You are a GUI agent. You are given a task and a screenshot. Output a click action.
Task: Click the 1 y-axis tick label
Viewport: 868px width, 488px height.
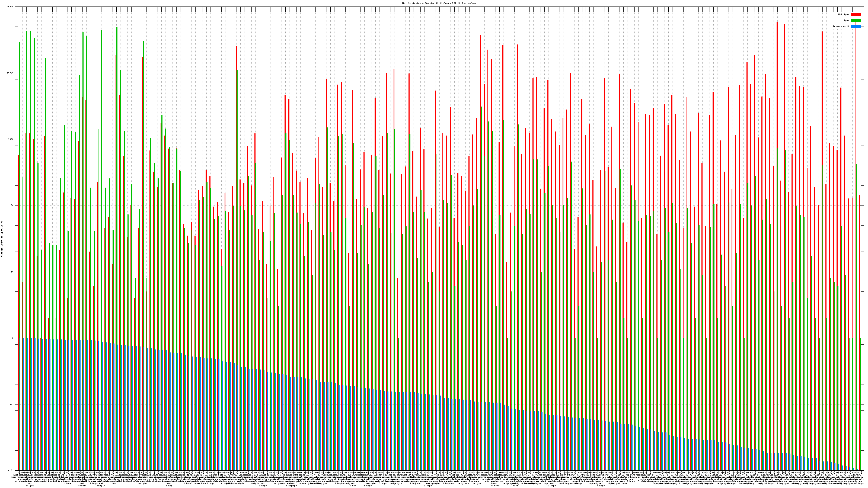(x=13, y=338)
